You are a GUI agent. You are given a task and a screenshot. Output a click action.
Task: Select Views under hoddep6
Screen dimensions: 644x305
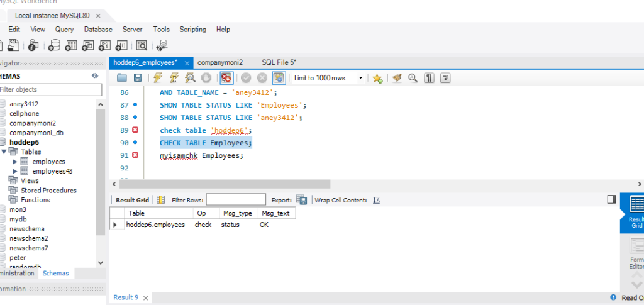(30, 180)
